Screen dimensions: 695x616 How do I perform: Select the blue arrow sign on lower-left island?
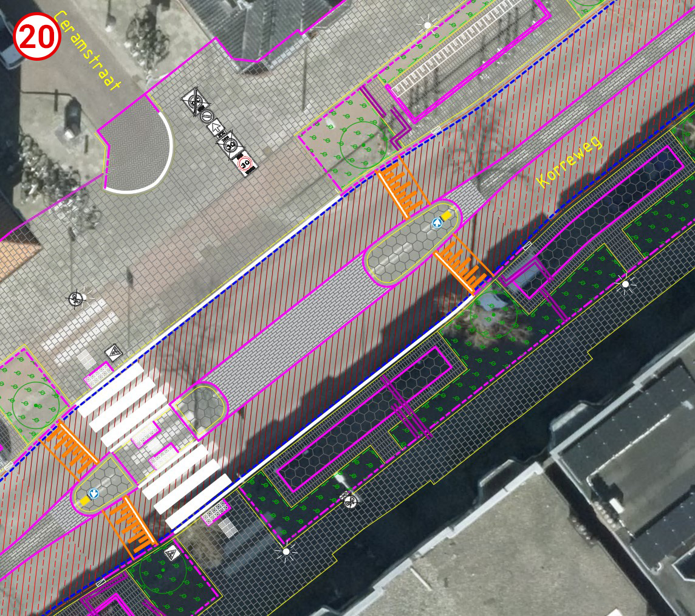coord(94,493)
